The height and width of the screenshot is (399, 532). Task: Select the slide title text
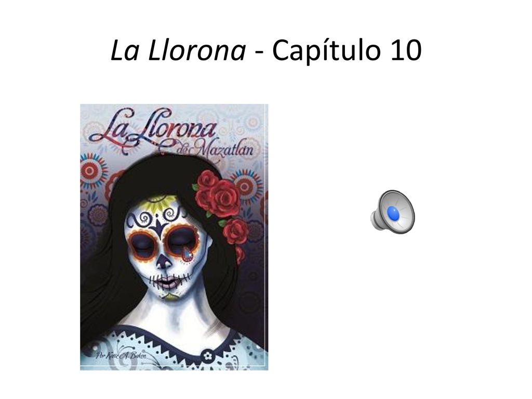click(266, 50)
